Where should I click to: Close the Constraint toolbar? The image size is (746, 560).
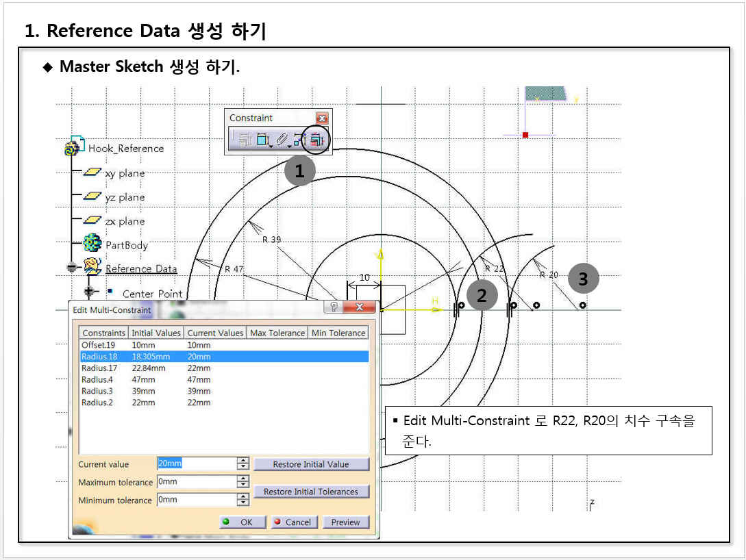coord(322,118)
